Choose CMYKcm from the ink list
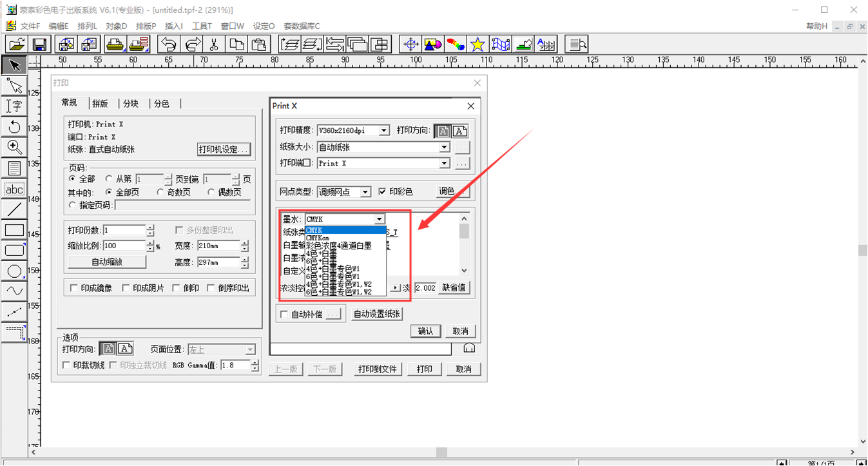Viewport: 868px width, 466px height. click(x=318, y=238)
